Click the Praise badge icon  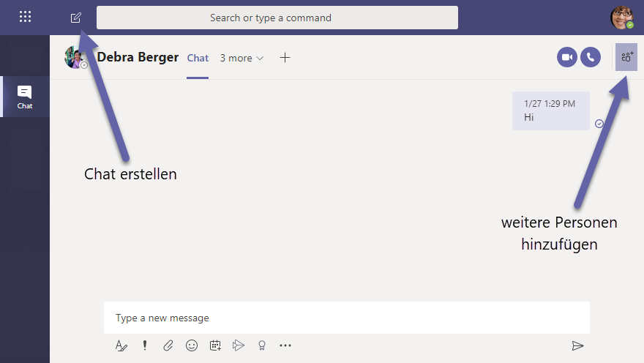click(x=261, y=345)
